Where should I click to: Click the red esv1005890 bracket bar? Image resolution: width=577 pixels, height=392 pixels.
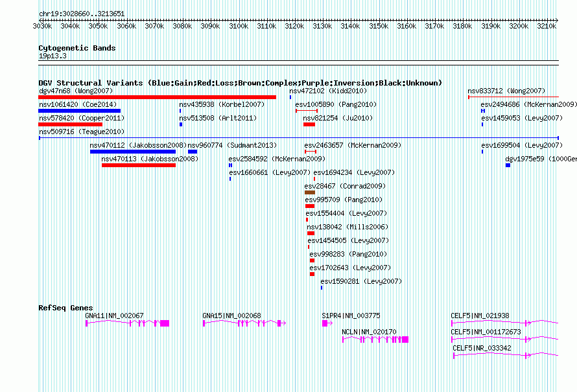pyautogui.click(x=307, y=111)
